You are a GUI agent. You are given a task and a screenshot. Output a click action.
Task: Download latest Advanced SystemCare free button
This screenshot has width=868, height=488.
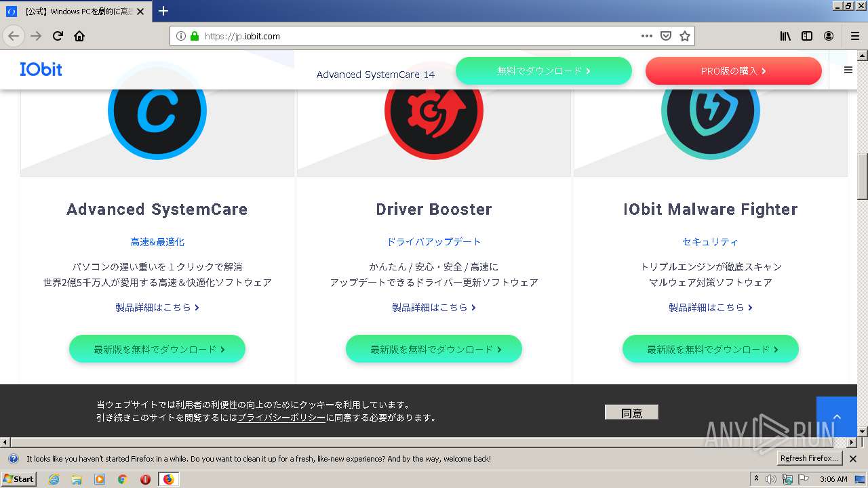point(157,349)
